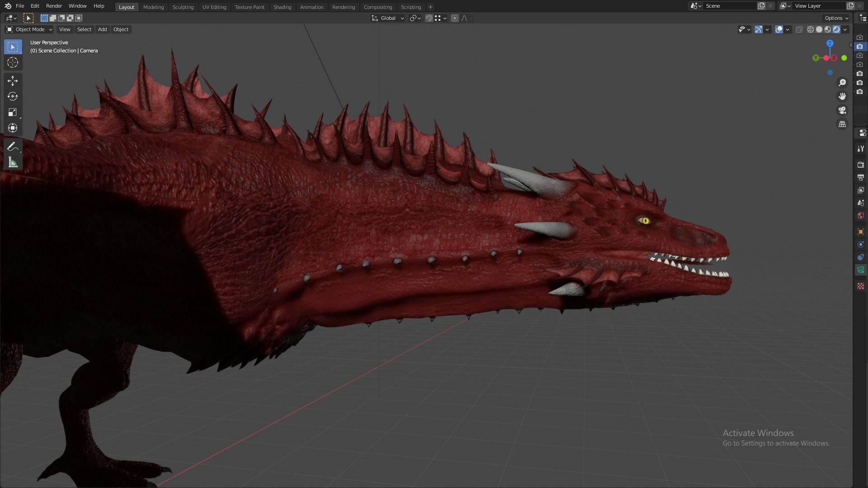This screenshot has height=488, width=868.
Task: Open snapping options dropdown
Action: tap(441, 18)
